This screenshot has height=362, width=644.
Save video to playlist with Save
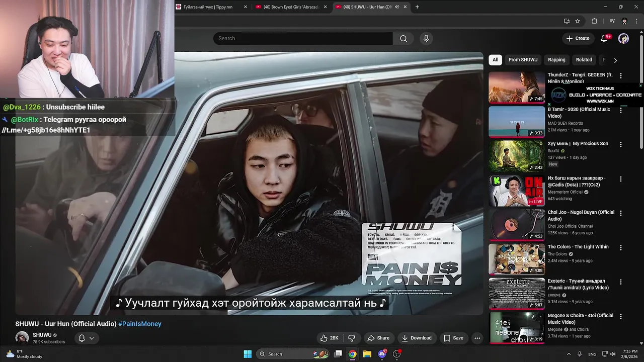pyautogui.click(x=453, y=338)
